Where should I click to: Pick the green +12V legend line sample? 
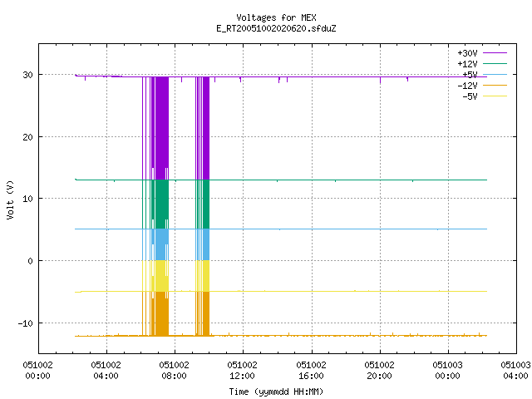(x=495, y=63)
